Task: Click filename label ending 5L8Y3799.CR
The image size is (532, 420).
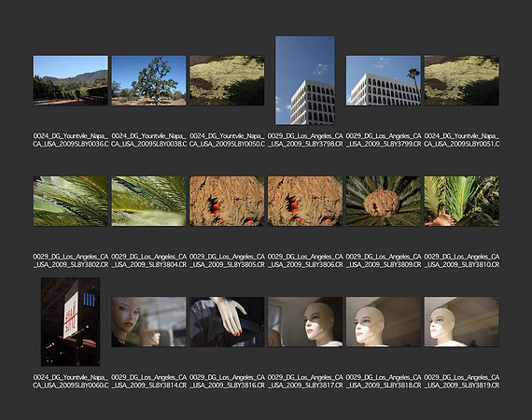Action: tap(384, 140)
